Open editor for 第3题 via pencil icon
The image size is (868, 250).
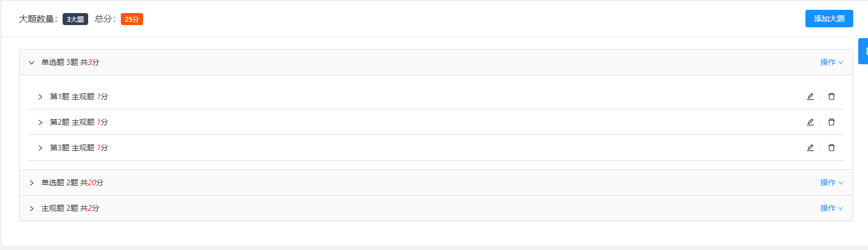coord(810,148)
